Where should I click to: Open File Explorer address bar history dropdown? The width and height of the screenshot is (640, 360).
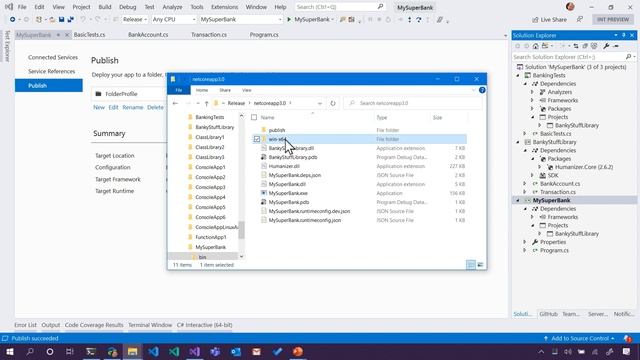pyautogui.click(x=320, y=103)
